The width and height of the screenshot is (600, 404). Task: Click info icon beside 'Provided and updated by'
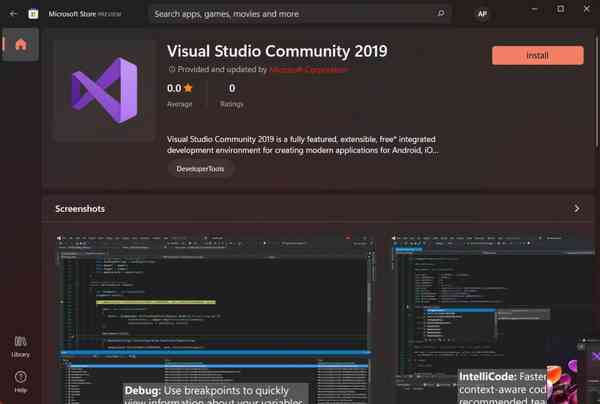click(170, 70)
